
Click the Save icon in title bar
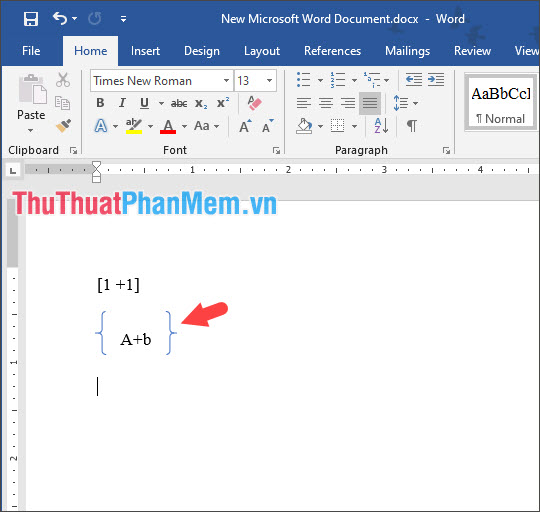pyautogui.click(x=31, y=19)
